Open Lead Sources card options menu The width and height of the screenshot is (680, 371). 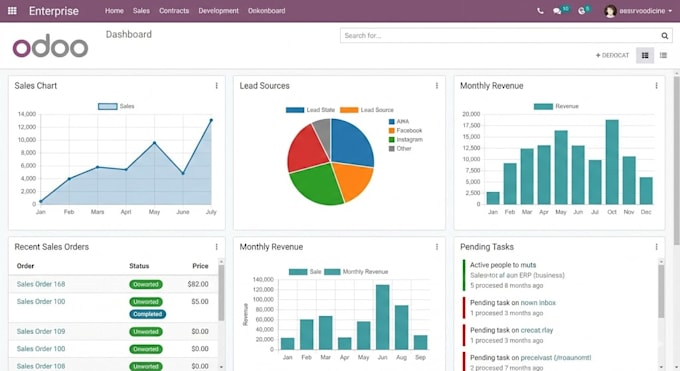tap(437, 86)
